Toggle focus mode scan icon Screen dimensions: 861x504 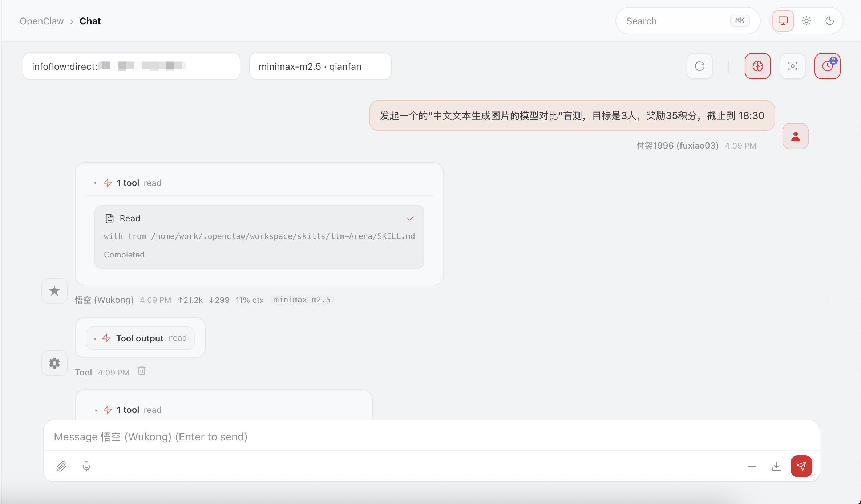click(x=792, y=66)
